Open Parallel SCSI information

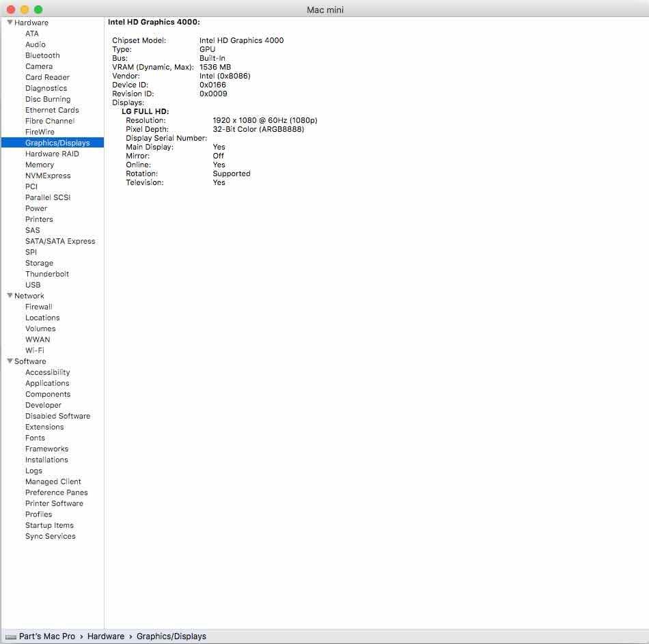point(48,197)
